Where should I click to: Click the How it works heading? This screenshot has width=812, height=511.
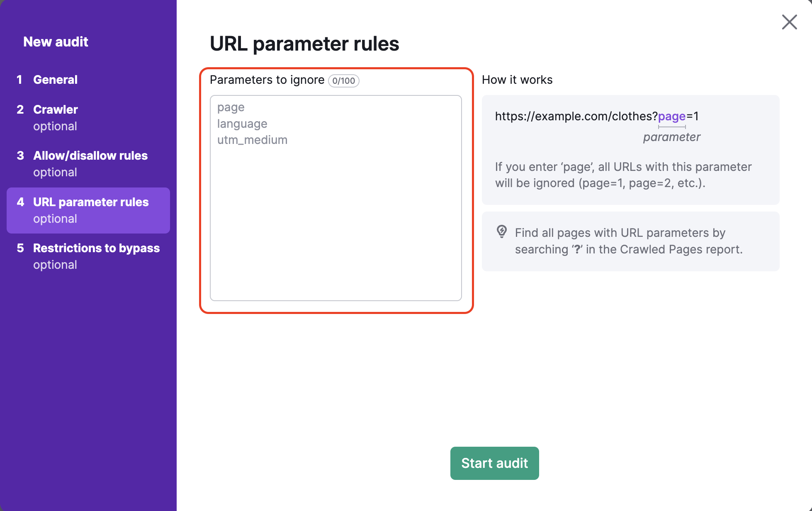click(517, 80)
